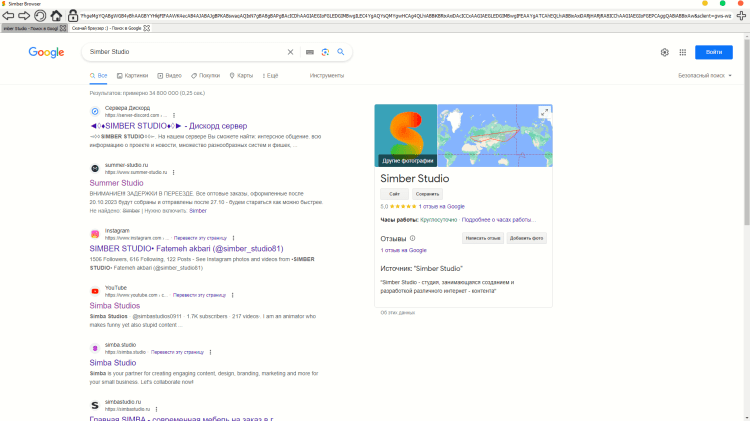Click the browser Back arrow
Screen dimensions: 750x421
coord(8,16)
